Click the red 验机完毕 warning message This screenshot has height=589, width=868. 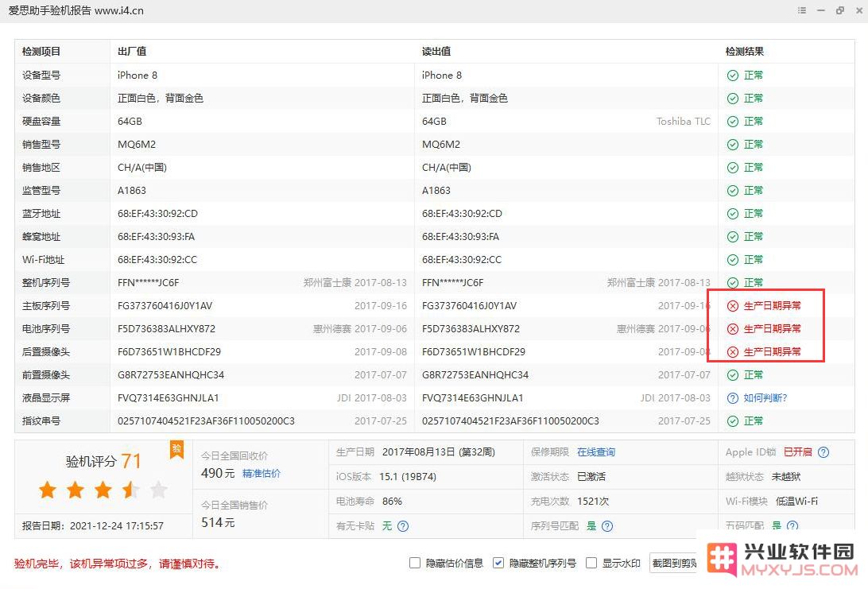tap(119, 564)
